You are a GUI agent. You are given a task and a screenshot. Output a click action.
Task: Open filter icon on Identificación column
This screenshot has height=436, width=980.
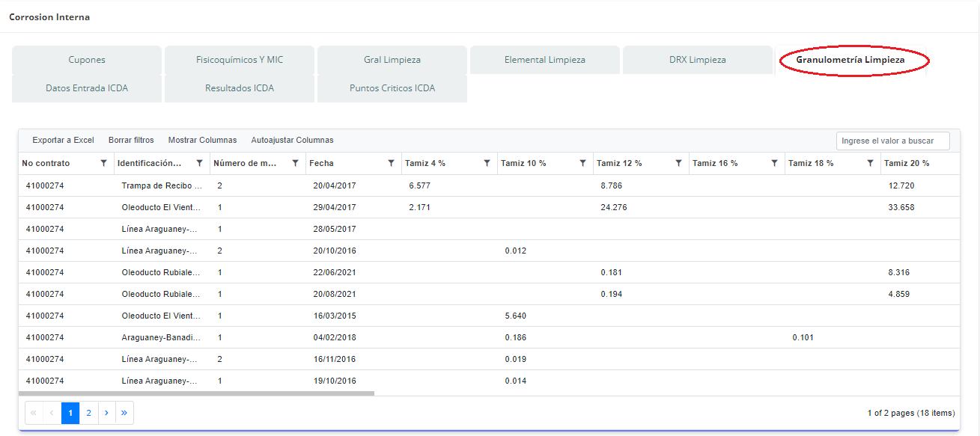(199, 163)
